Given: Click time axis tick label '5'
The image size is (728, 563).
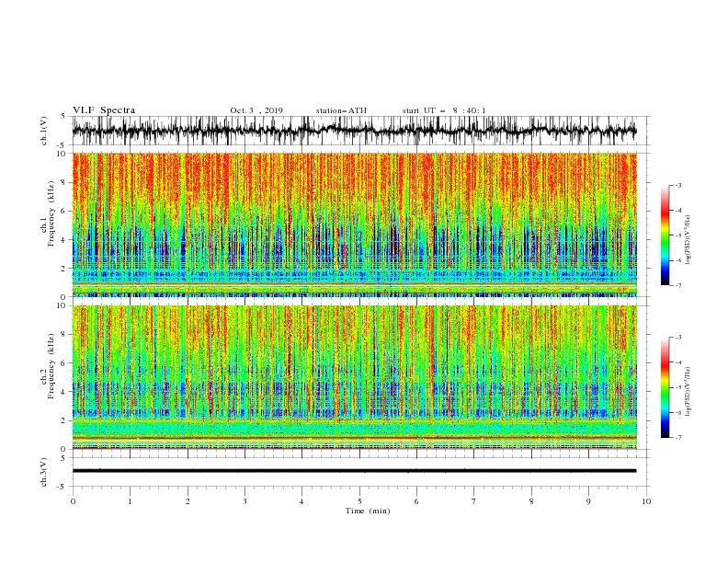Looking at the screenshot, I should 359,501.
